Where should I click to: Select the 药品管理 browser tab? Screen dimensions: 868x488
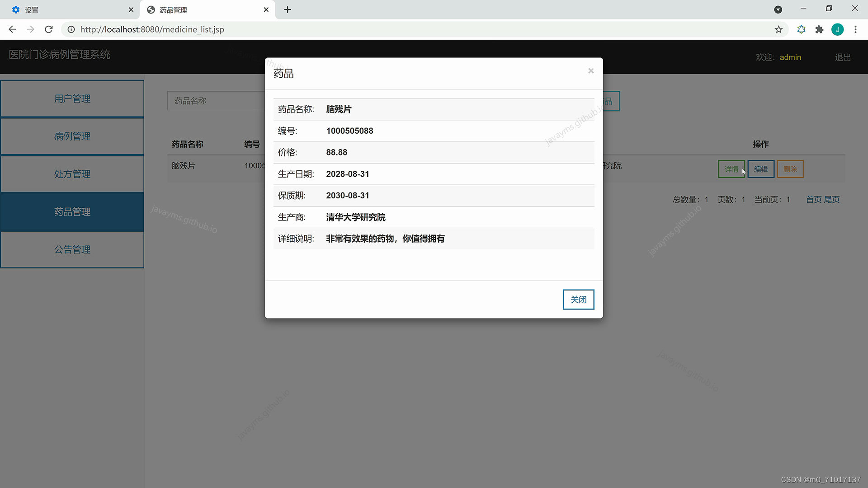click(x=207, y=9)
